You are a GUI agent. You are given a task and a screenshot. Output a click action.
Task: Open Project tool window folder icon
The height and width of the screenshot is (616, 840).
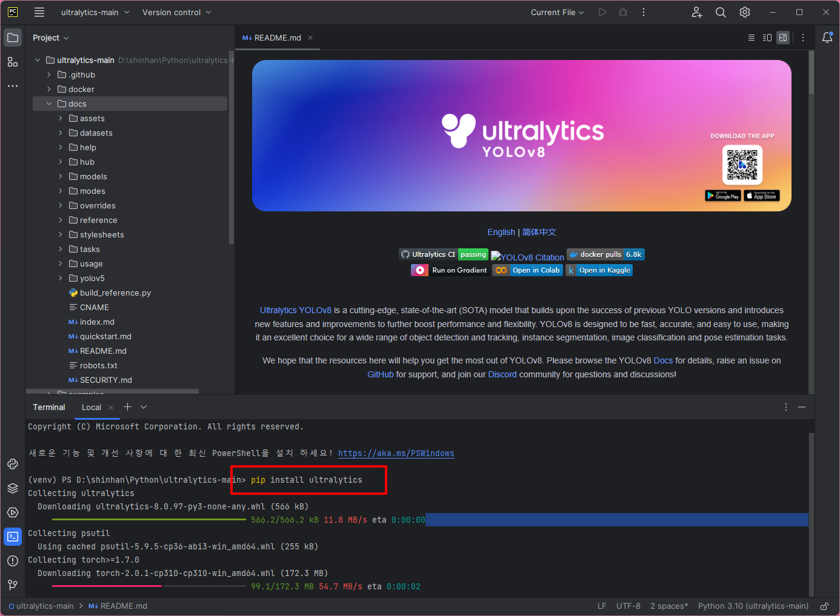pos(13,38)
